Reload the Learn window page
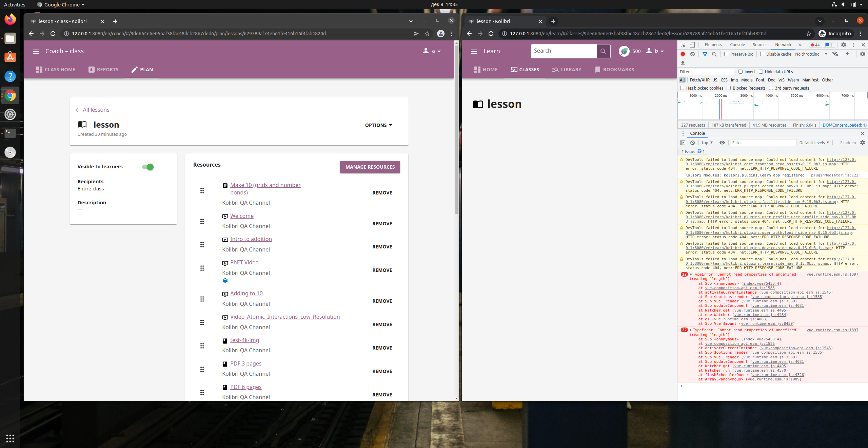868x448 pixels. pyautogui.click(x=491, y=34)
